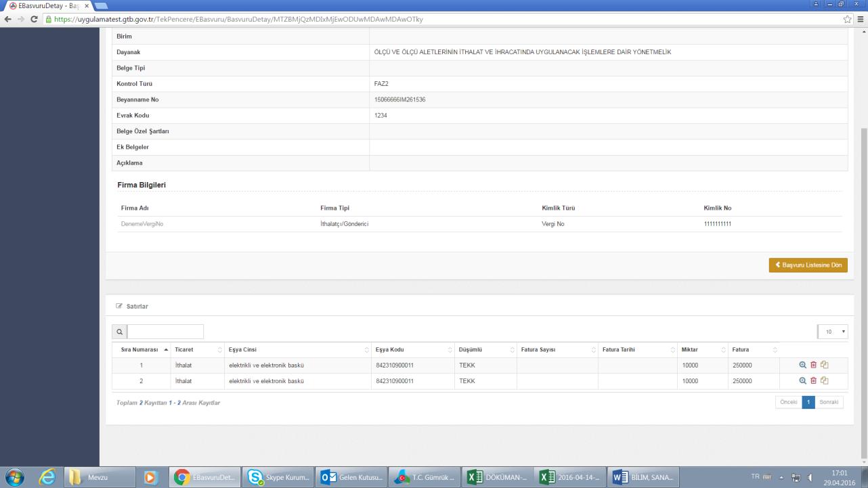Go forward in the browser
Screen dimensions: 868x488
[x=21, y=19]
